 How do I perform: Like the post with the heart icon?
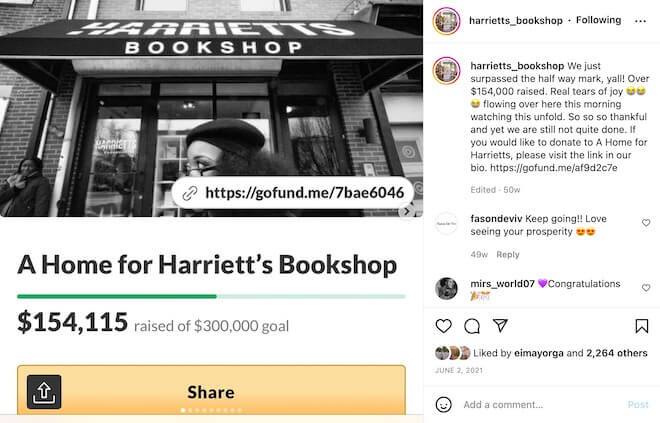(444, 326)
